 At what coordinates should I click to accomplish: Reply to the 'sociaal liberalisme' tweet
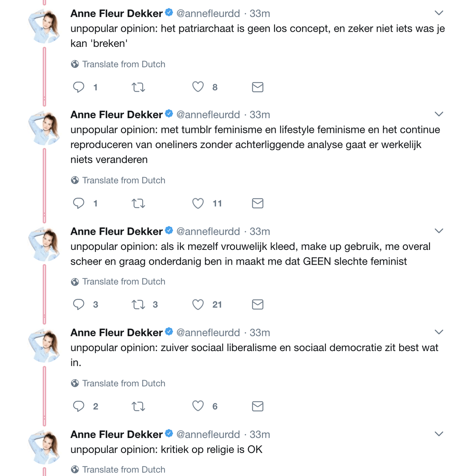pos(78,406)
